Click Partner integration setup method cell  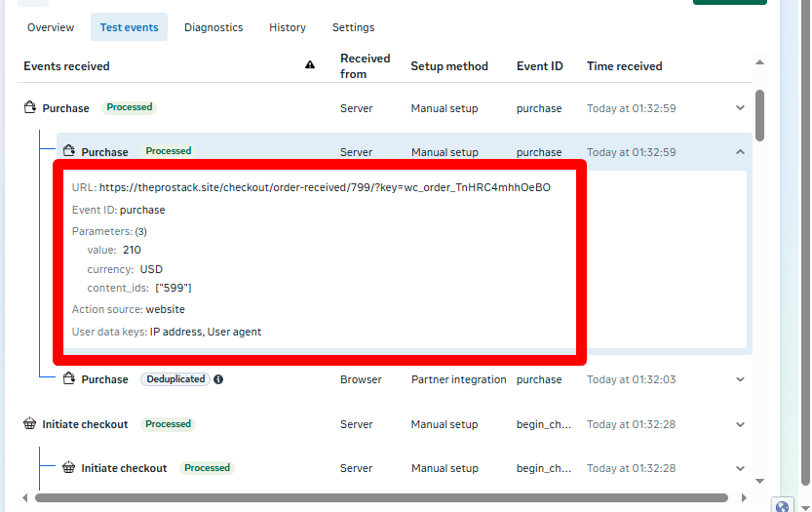click(x=459, y=379)
